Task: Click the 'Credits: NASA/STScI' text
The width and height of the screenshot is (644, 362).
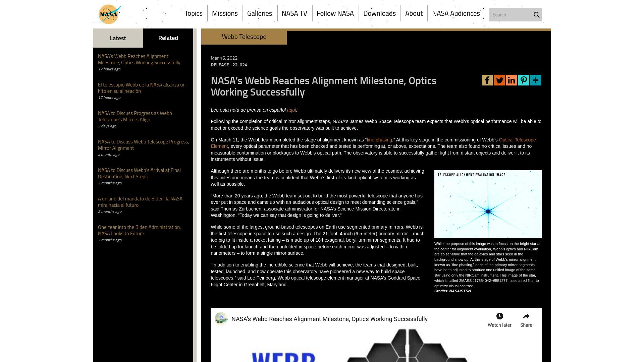Action: (x=452, y=291)
